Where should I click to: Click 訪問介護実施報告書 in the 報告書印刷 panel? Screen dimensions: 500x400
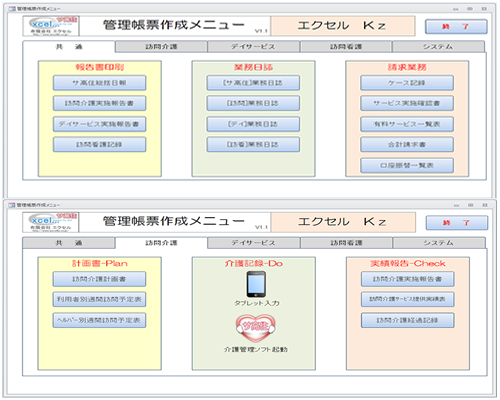click(99, 103)
